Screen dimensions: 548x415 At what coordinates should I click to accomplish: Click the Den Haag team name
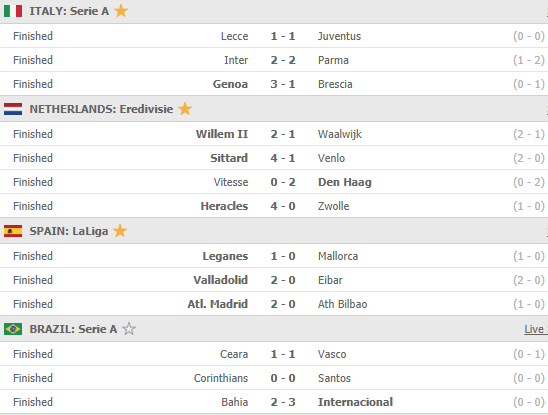point(345,182)
